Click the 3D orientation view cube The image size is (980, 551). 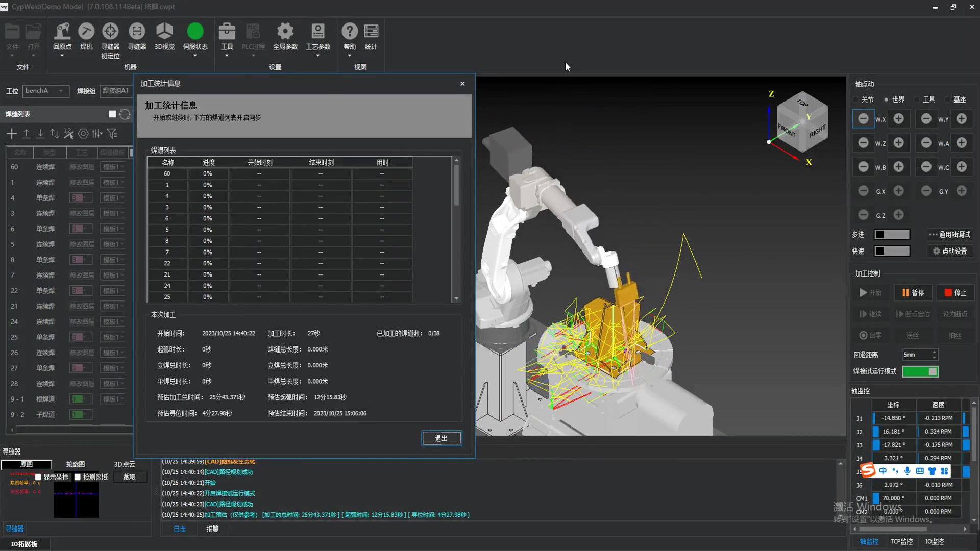(x=802, y=122)
